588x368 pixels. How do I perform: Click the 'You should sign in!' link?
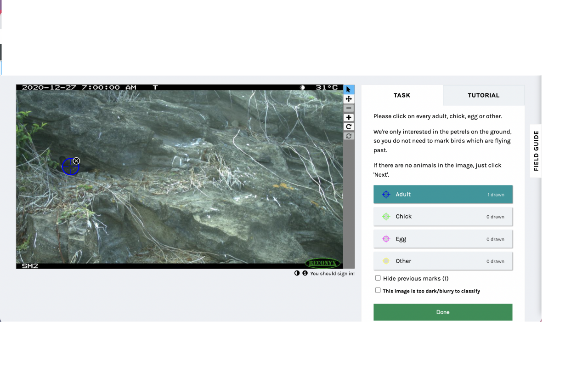(332, 274)
